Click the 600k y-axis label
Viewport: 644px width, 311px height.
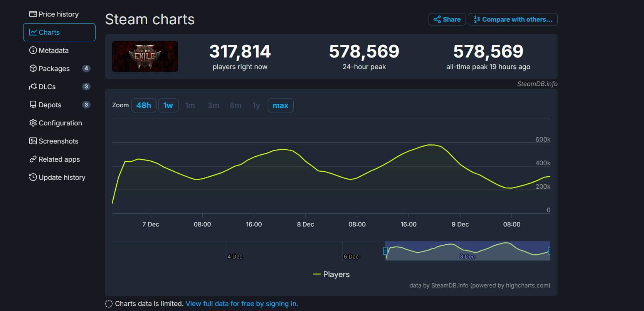point(543,139)
